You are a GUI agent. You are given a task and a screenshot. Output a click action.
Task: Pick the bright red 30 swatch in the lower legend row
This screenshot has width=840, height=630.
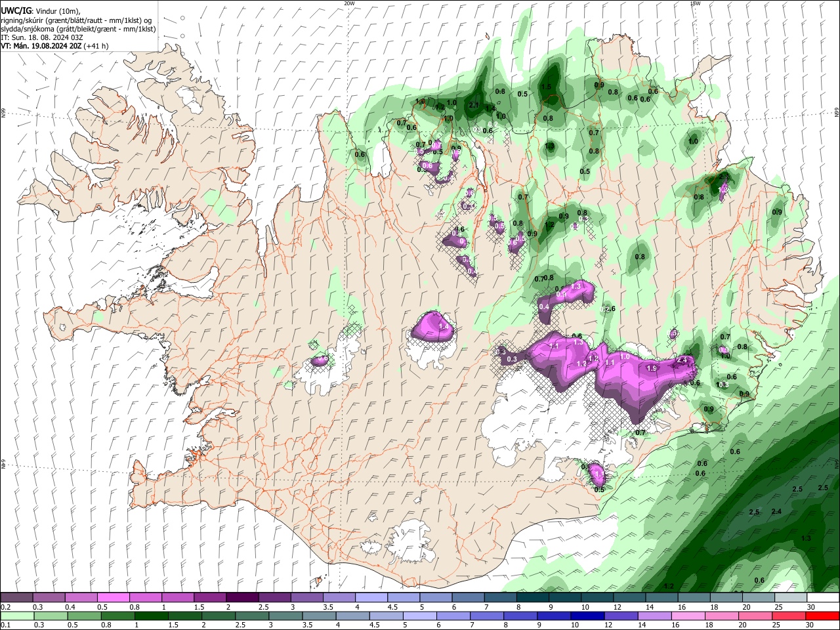click(822, 616)
